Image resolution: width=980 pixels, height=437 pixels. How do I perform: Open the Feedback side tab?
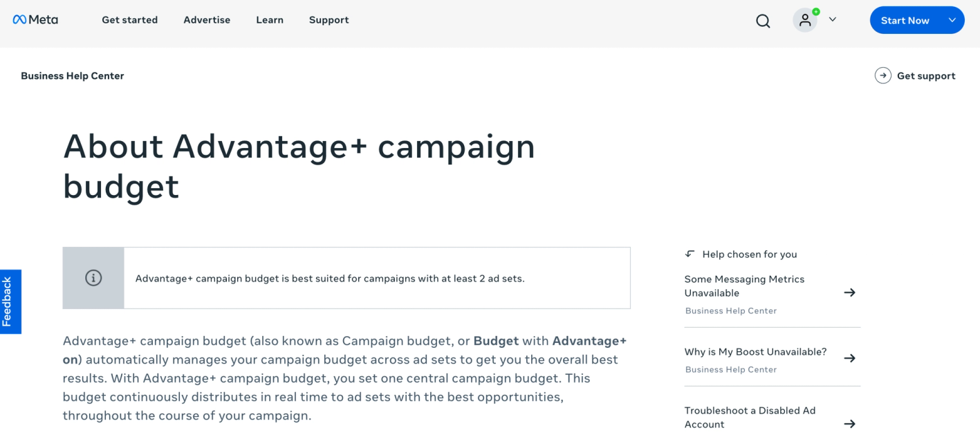[10, 301]
